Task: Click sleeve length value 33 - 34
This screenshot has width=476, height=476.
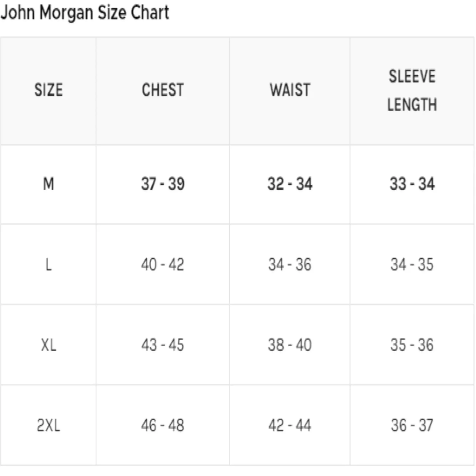Action: (412, 184)
